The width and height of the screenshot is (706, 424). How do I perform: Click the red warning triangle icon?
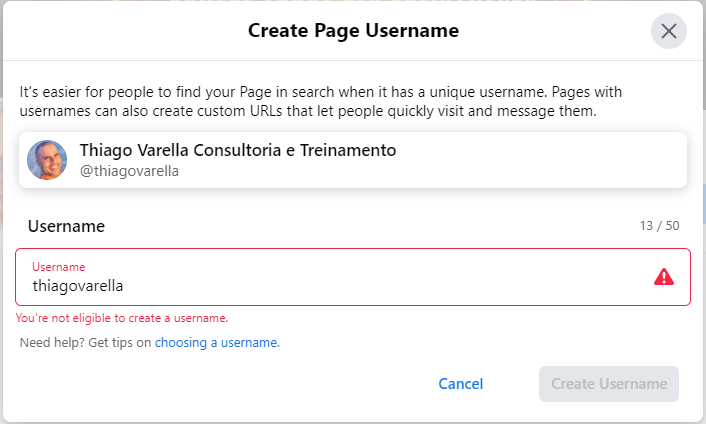pos(664,277)
